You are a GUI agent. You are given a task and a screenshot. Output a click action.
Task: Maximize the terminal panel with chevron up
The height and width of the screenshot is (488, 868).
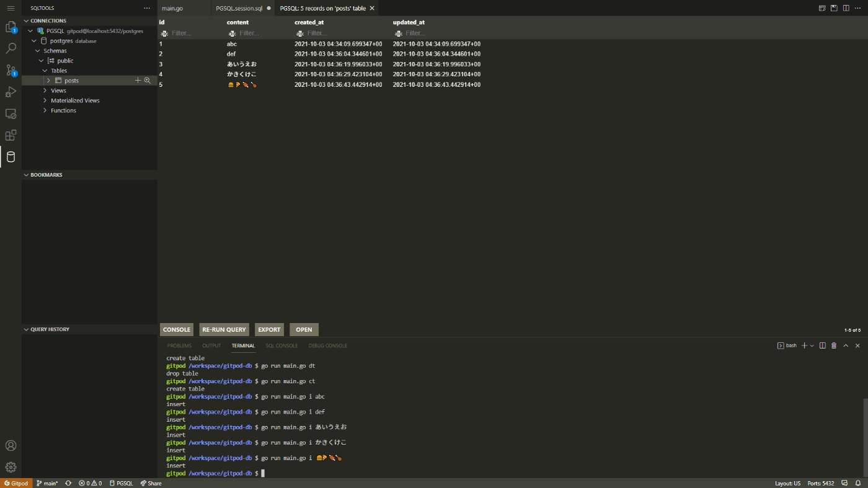tap(846, 345)
